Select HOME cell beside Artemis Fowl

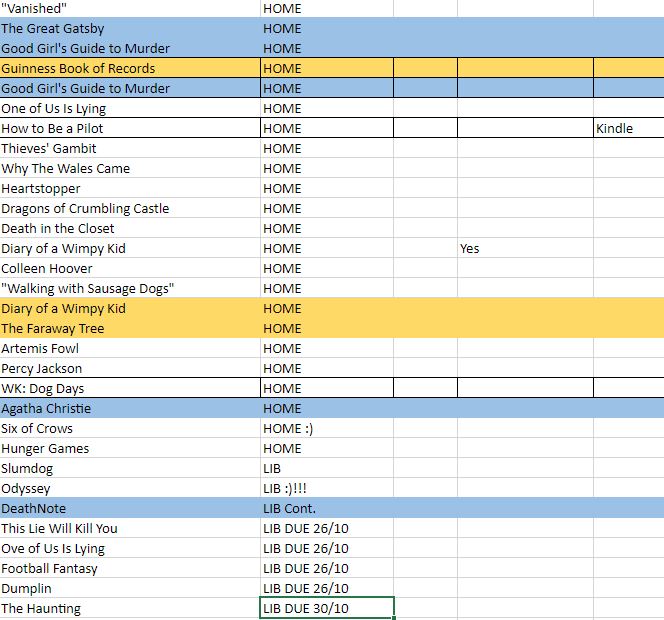click(327, 348)
